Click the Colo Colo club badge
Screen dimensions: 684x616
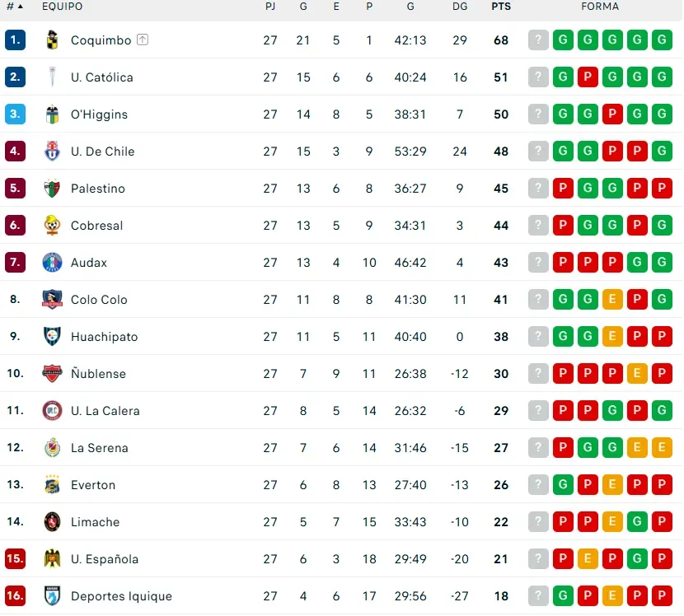pyautogui.click(x=52, y=300)
